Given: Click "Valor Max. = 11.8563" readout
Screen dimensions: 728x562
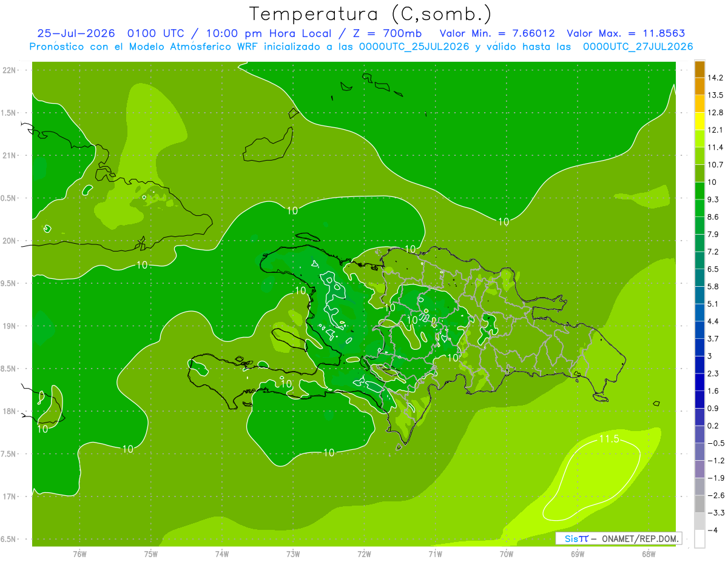Looking at the screenshot, I should pyautogui.click(x=627, y=33).
